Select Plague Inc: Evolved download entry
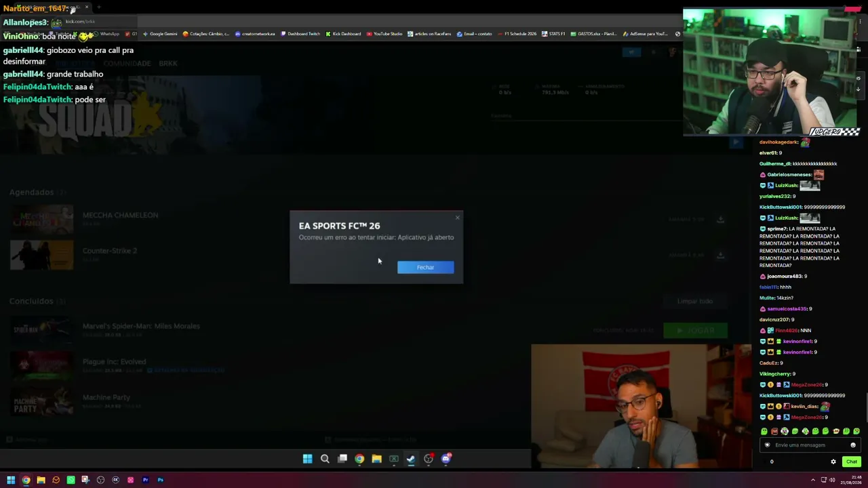The width and height of the screenshot is (868, 488). pyautogui.click(x=114, y=362)
